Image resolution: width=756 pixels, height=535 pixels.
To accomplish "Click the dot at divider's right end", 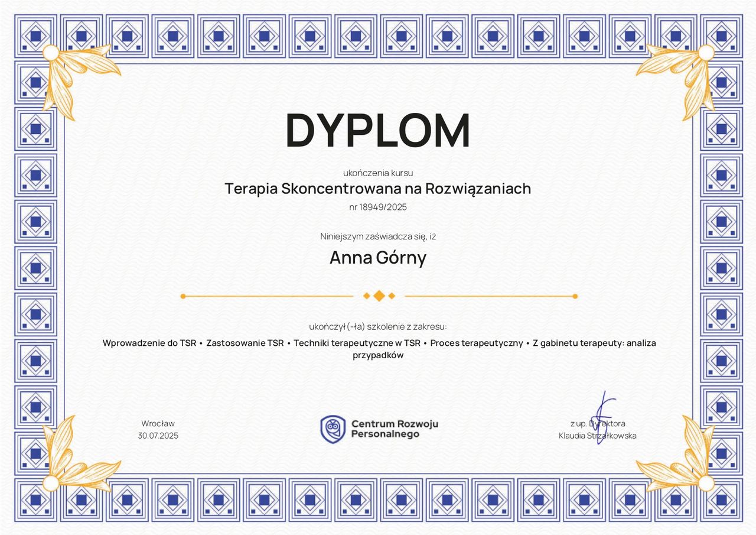I will pyautogui.click(x=575, y=296).
